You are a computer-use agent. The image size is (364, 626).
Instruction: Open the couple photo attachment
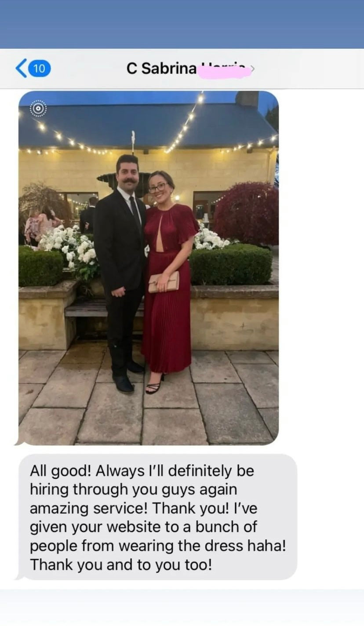click(x=149, y=268)
